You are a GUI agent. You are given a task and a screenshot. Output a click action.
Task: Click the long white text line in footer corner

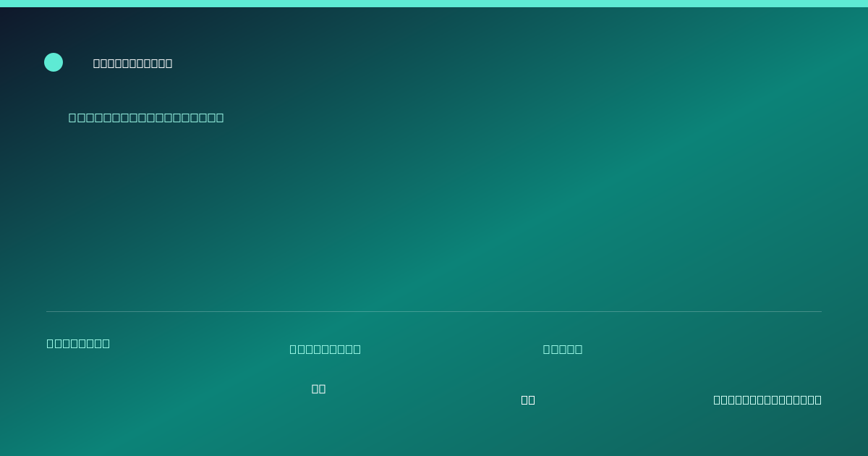(767, 400)
